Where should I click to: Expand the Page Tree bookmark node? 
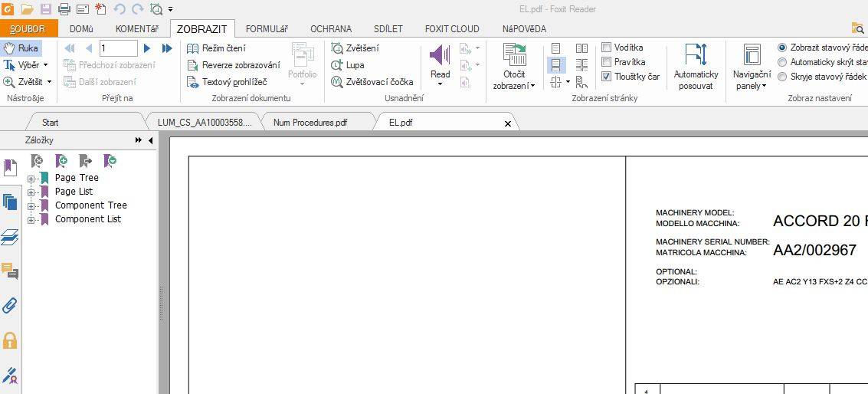(x=31, y=179)
